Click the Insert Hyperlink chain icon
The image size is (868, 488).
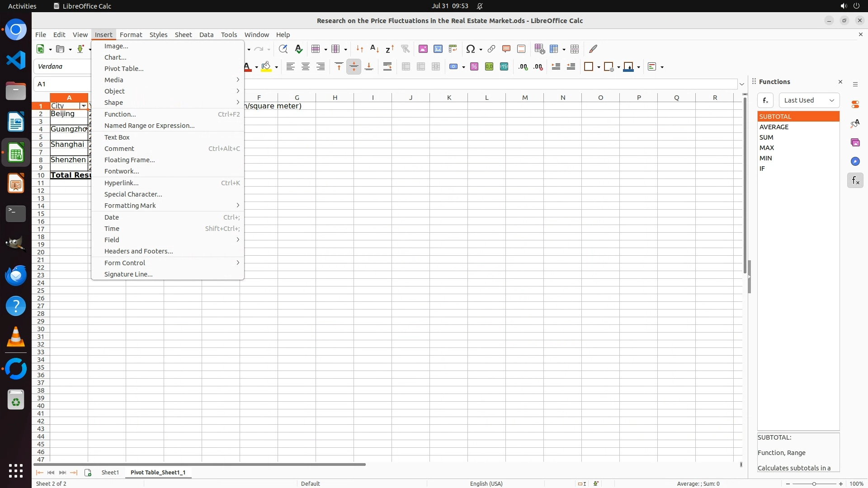click(491, 49)
